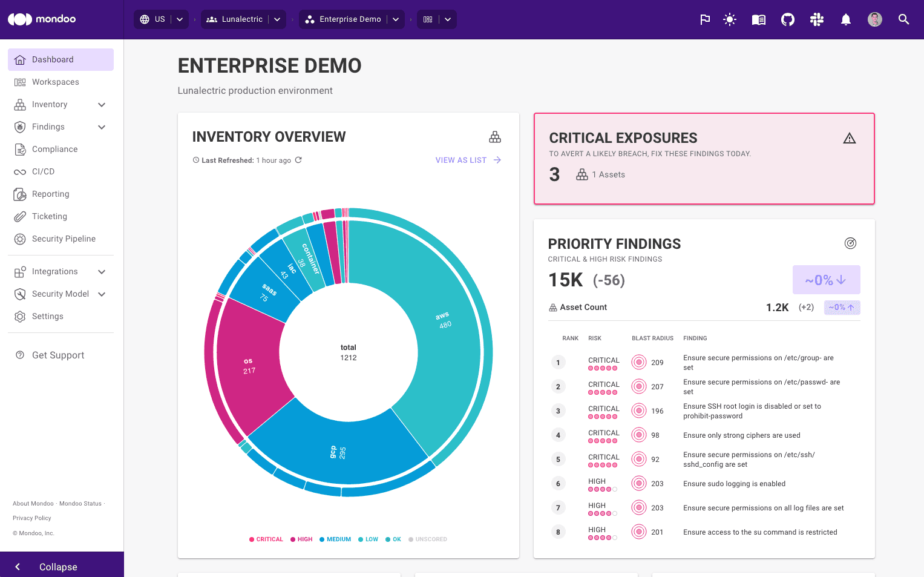Open Reporting from the sidebar
The width and height of the screenshot is (924, 577).
(x=49, y=194)
